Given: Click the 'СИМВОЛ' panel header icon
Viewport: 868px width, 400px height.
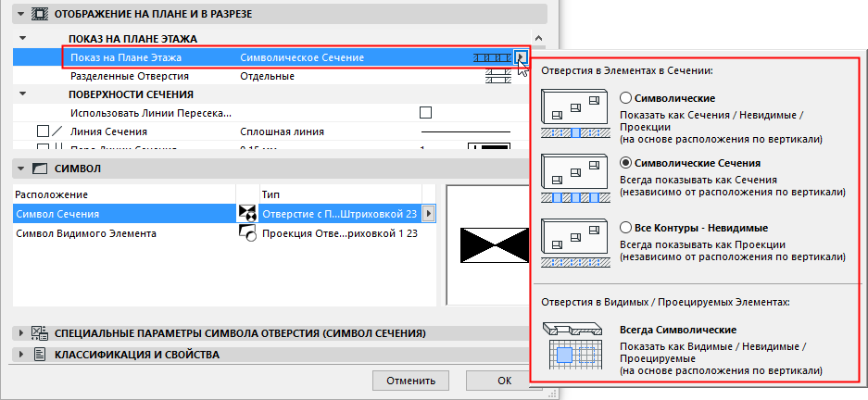Looking at the screenshot, I should coord(39,169).
